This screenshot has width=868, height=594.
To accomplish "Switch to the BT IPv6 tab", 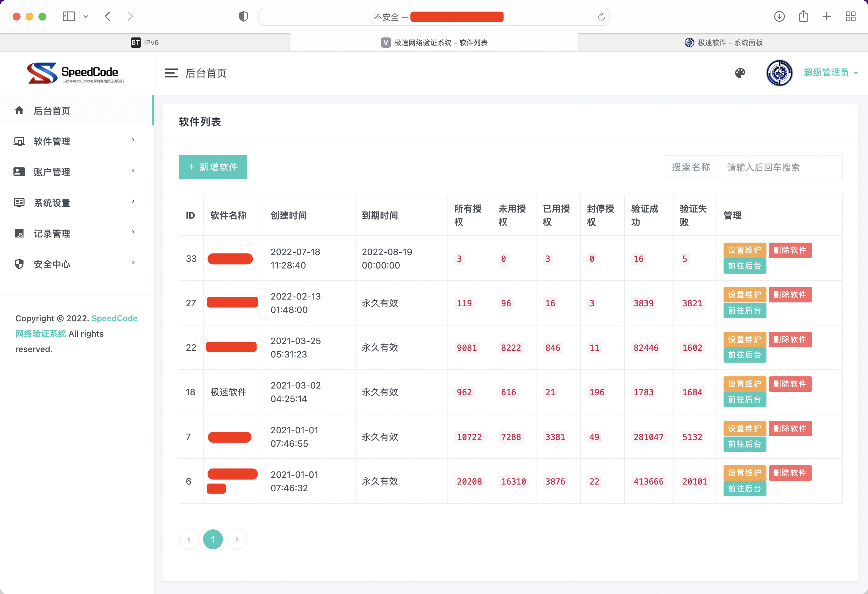I will (x=144, y=43).
